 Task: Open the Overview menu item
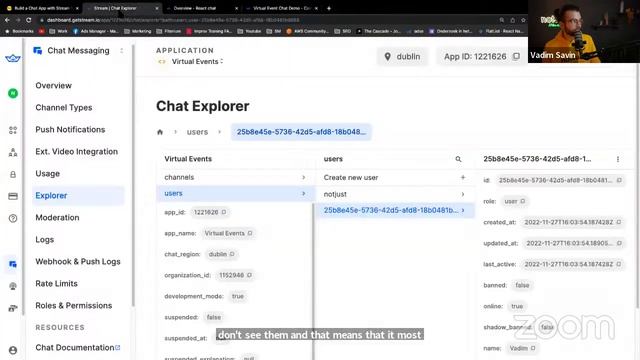[x=53, y=85]
